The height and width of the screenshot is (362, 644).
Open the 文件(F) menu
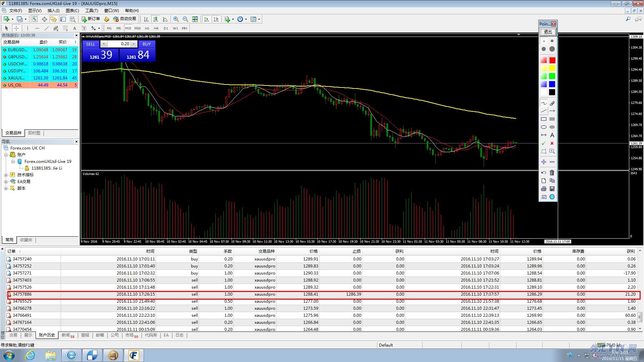point(15,11)
